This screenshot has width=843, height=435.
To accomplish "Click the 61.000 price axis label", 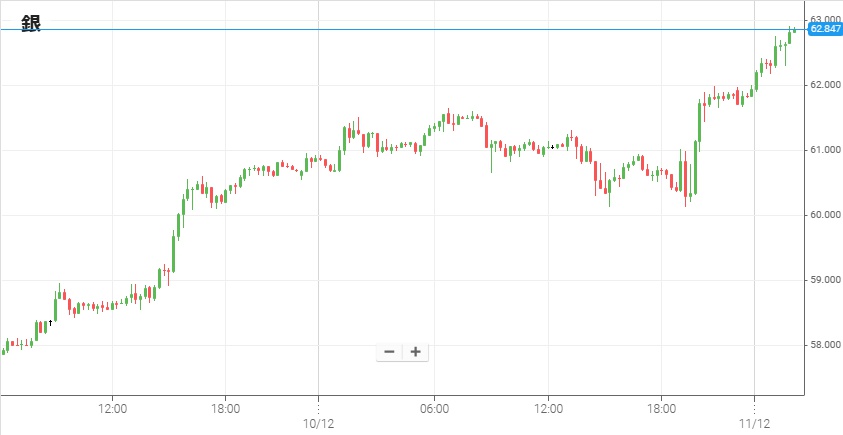I will (x=824, y=150).
